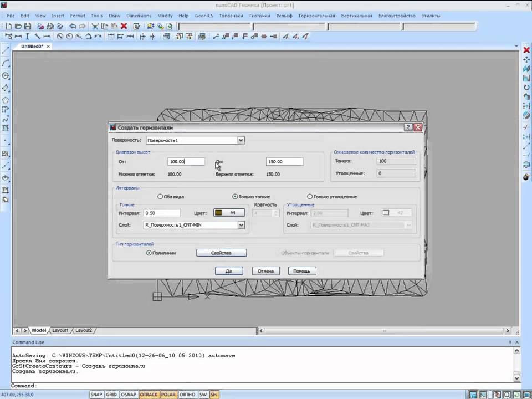
Task: Open the 'Поверхность' surface dropdown
Action: 241,140
